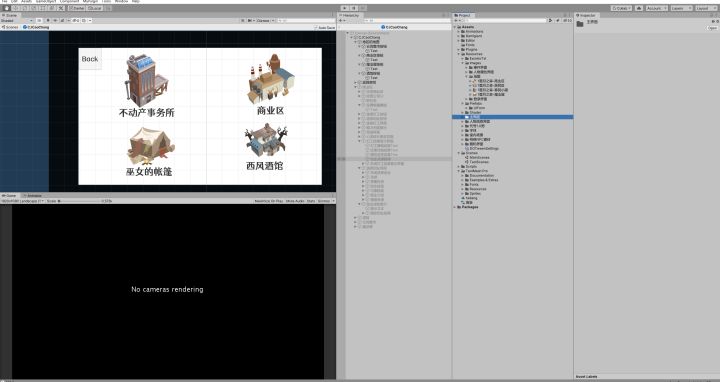Select the 巫女的帐篷 label in Scene
This screenshot has height=382, width=720.
coord(149,172)
